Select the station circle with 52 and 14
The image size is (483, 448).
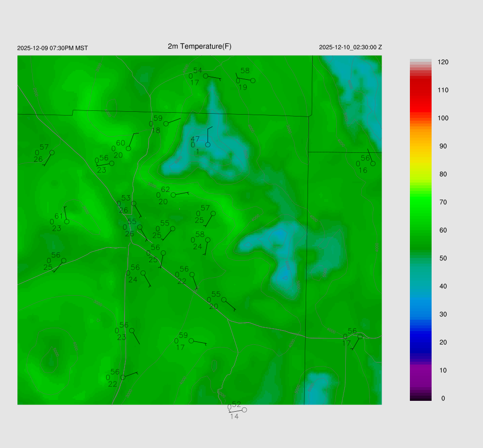[244, 410]
